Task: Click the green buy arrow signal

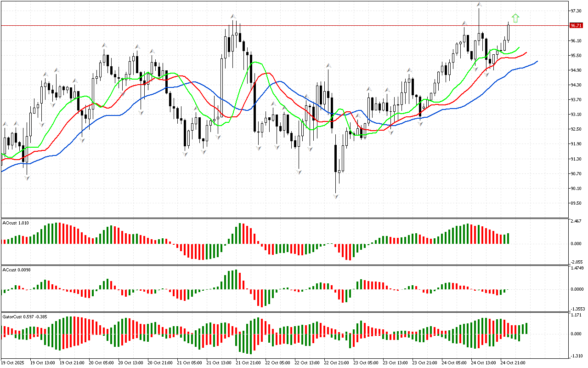Action: tap(515, 18)
